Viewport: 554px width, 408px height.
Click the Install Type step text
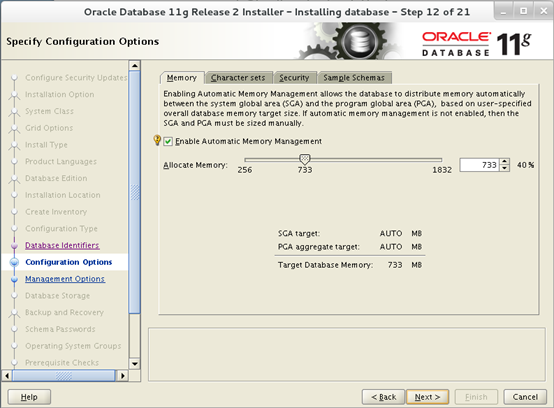pos(46,145)
